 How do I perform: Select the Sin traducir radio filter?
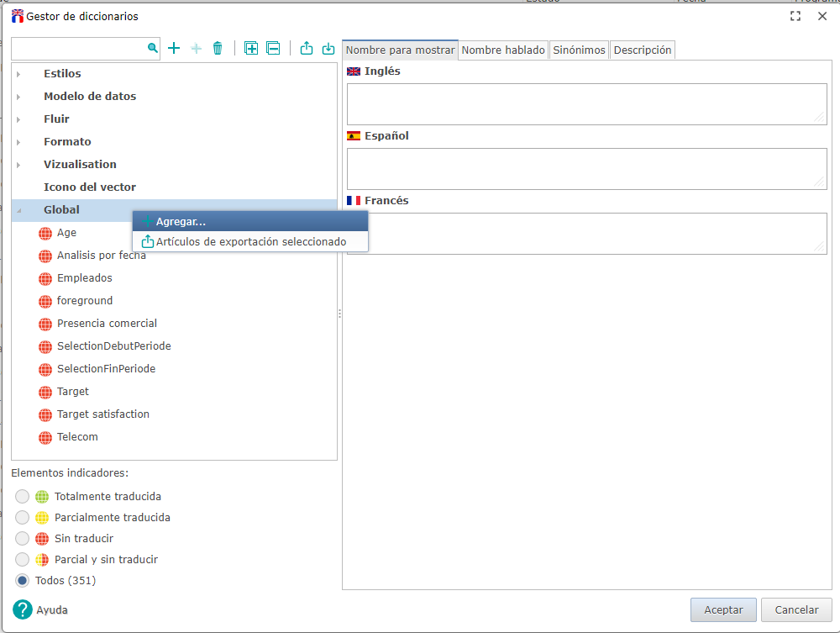pyautogui.click(x=23, y=539)
